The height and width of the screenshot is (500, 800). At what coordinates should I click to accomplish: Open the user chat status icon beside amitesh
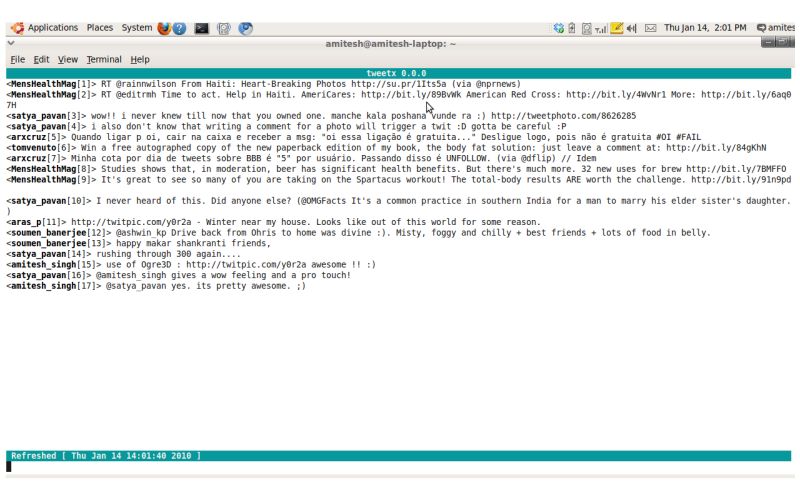coord(761,28)
